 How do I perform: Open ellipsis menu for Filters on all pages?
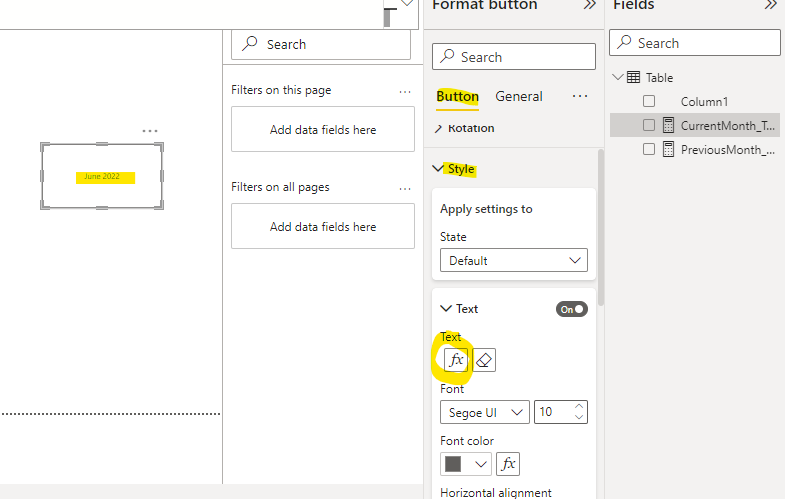click(405, 189)
